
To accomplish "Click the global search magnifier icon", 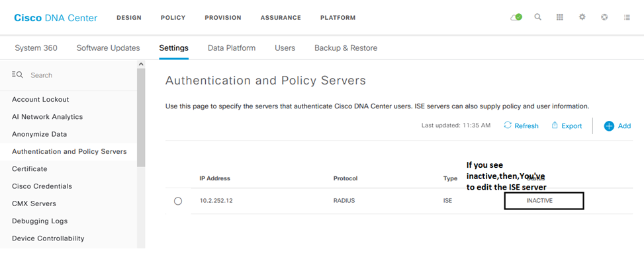I will pyautogui.click(x=537, y=17).
